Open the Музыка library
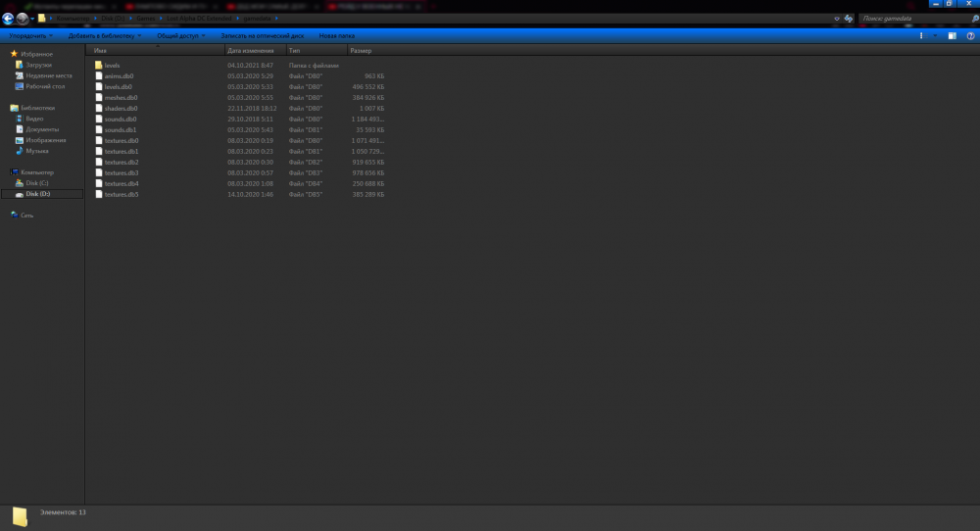 [x=37, y=151]
